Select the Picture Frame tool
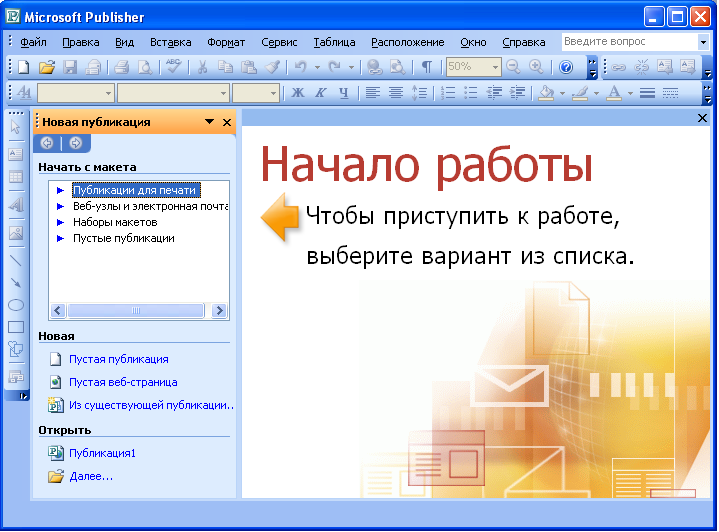The image size is (719, 532). coord(16,233)
